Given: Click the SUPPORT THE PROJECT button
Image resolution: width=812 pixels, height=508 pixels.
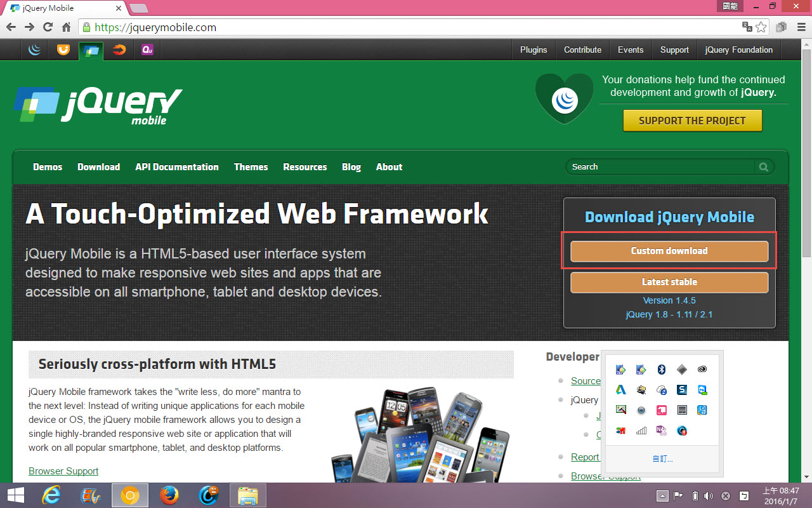Looking at the screenshot, I should [692, 121].
